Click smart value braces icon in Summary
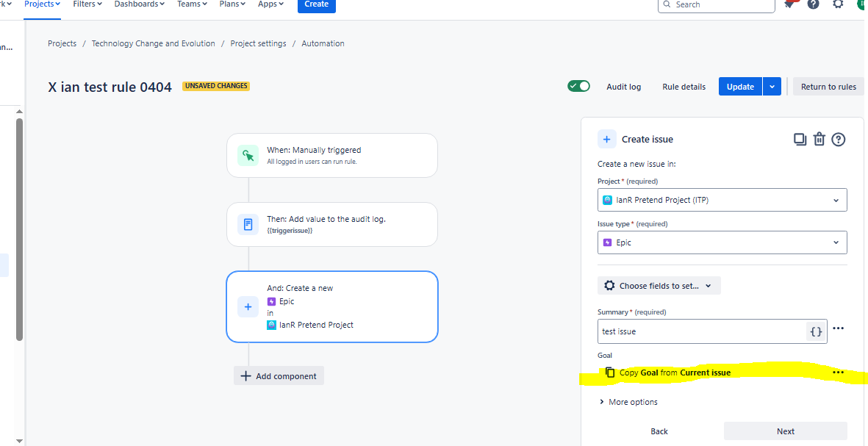868x446 pixels. tap(816, 331)
